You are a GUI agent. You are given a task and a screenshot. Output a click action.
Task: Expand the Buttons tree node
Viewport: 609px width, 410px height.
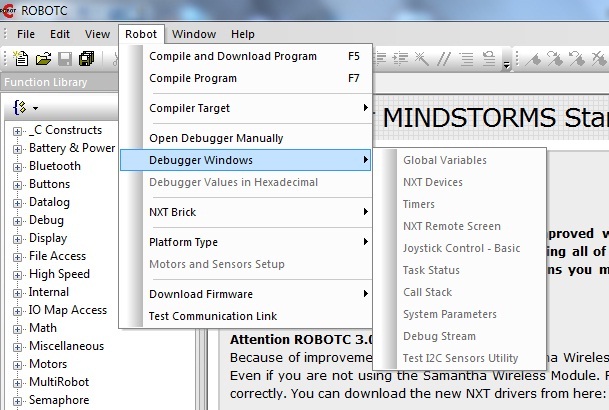coord(17,185)
